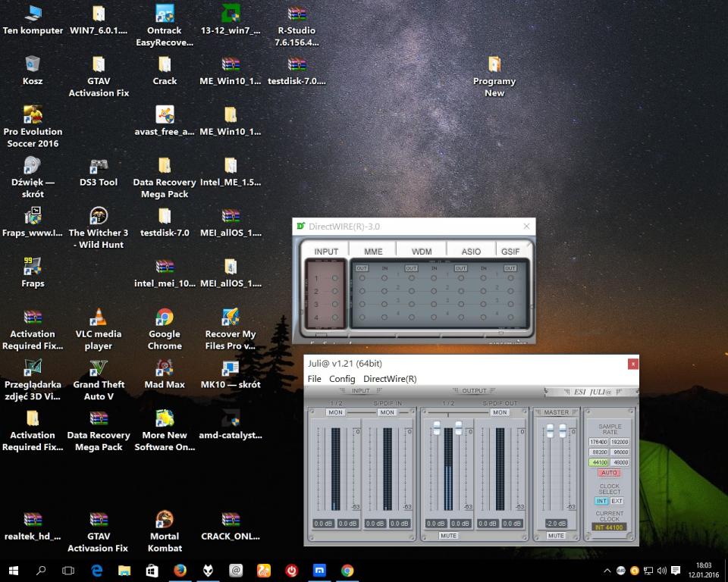Click INPUT channel 4 patch point in DirectWIRE

(x=334, y=318)
